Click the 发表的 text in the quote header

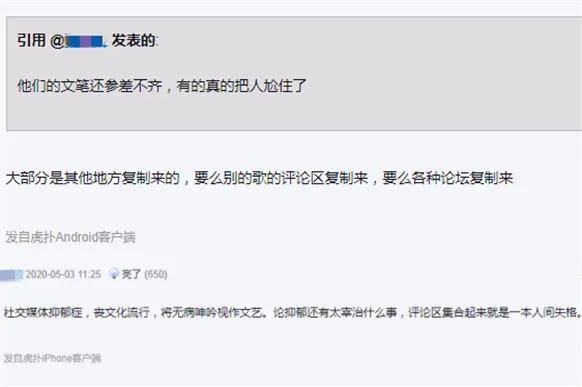tap(134, 40)
